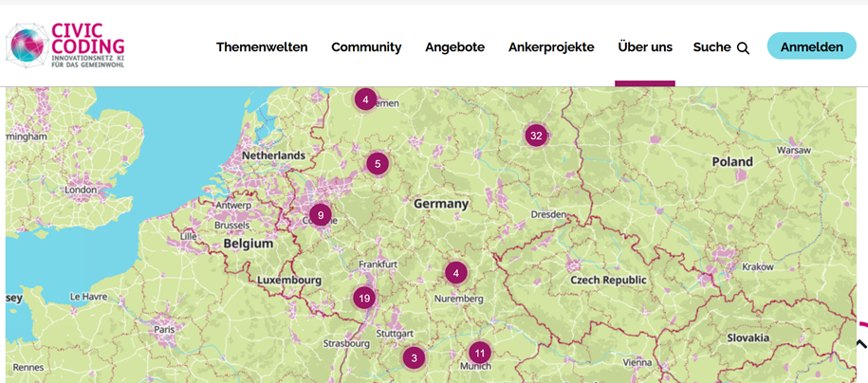
Task: Click the Brussels city label
Action: (x=232, y=226)
